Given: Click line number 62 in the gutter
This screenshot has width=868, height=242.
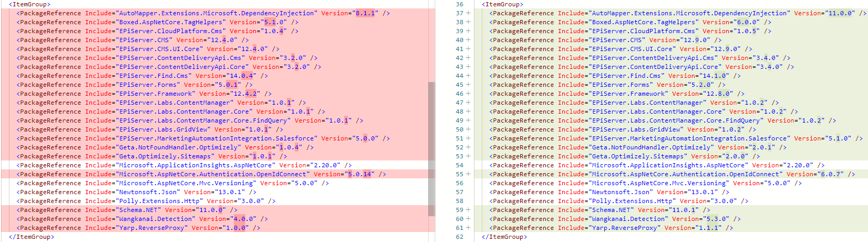Looking at the screenshot, I should pyautogui.click(x=460, y=237).
